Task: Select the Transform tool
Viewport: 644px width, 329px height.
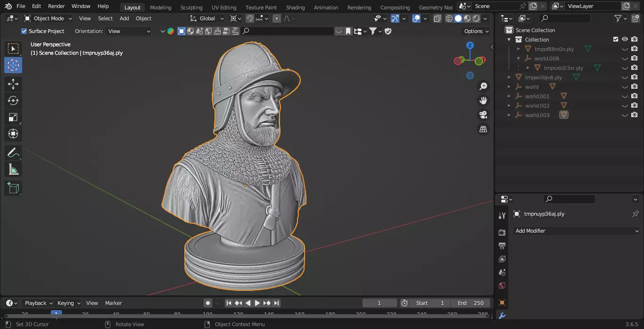Action: 13,134
